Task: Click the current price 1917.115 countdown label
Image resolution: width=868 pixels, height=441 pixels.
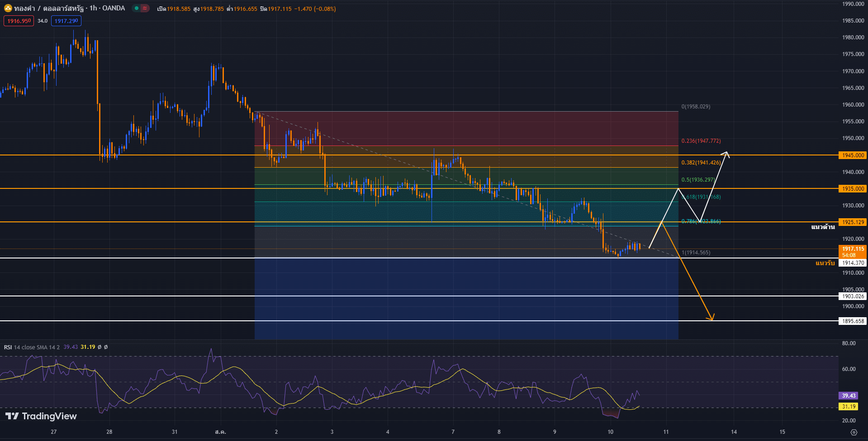Action: coord(853,252)
